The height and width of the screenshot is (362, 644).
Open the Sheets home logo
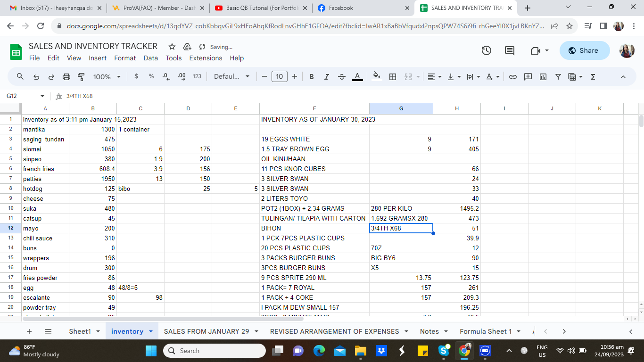(x=16, y=51)
